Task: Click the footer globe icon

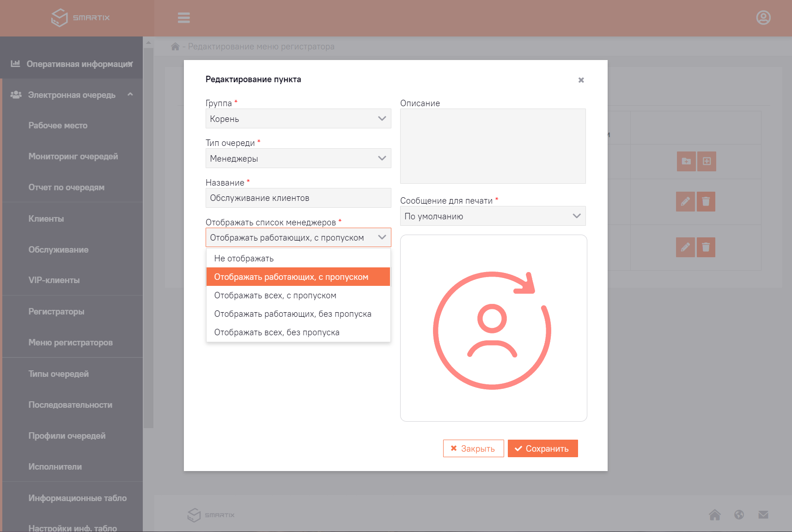Action: click(739, 514)
